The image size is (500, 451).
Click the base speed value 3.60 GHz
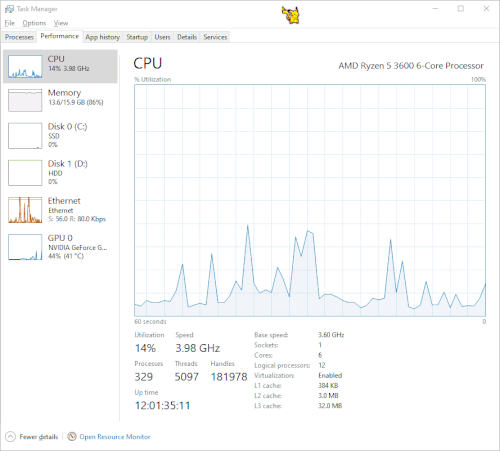click(331, 335)
